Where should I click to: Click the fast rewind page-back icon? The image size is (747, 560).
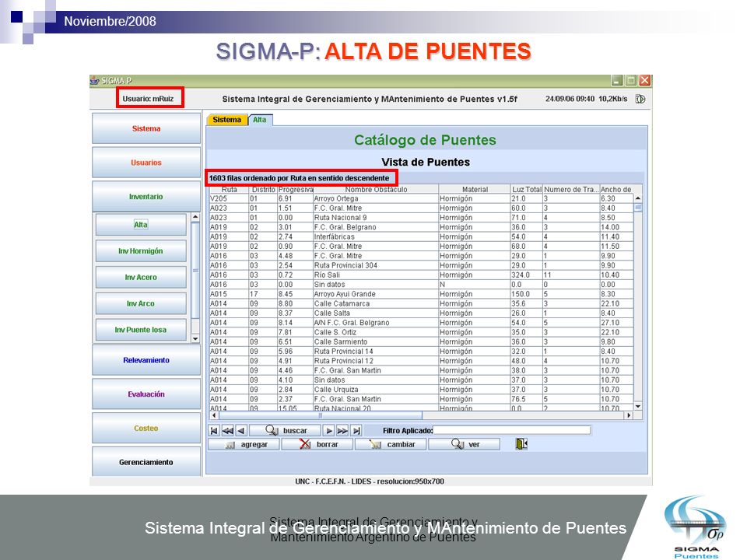coord(228,430)
